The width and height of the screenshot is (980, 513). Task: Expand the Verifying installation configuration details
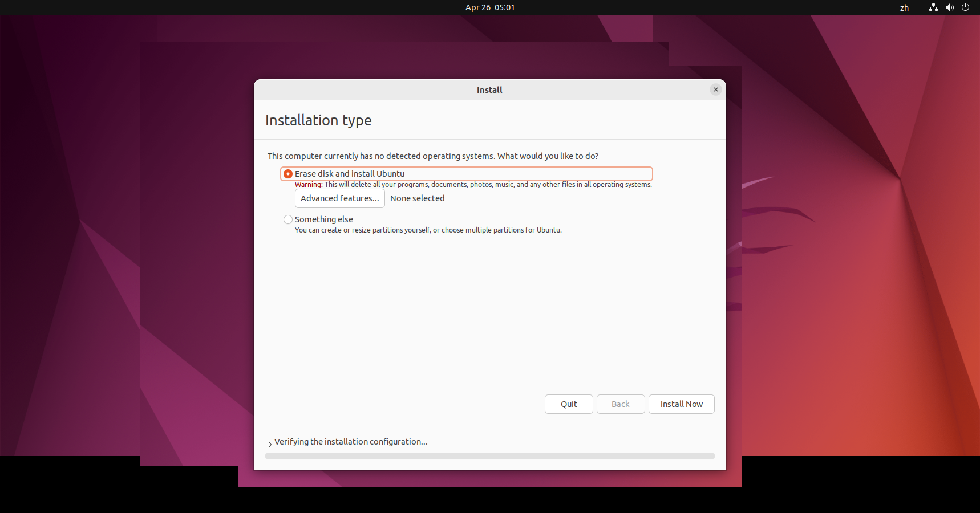tap(270, 443)
